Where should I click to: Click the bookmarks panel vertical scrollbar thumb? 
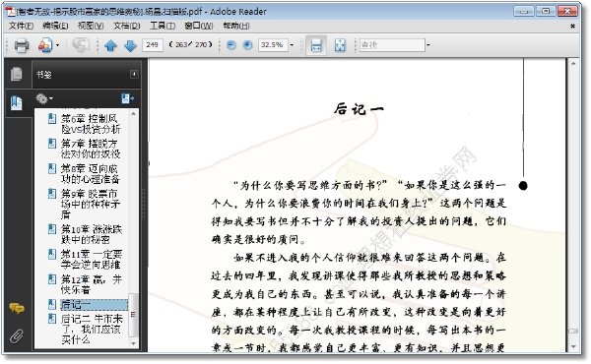[133, 315]
